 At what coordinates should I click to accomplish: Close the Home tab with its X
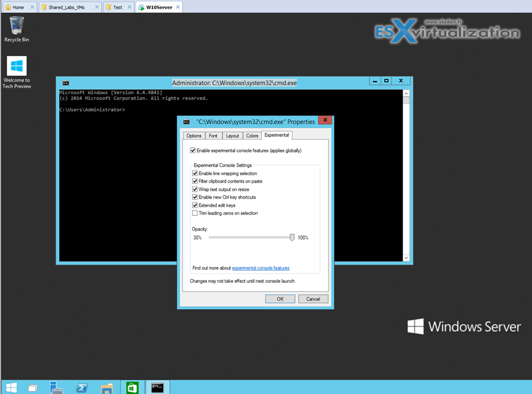33,7
